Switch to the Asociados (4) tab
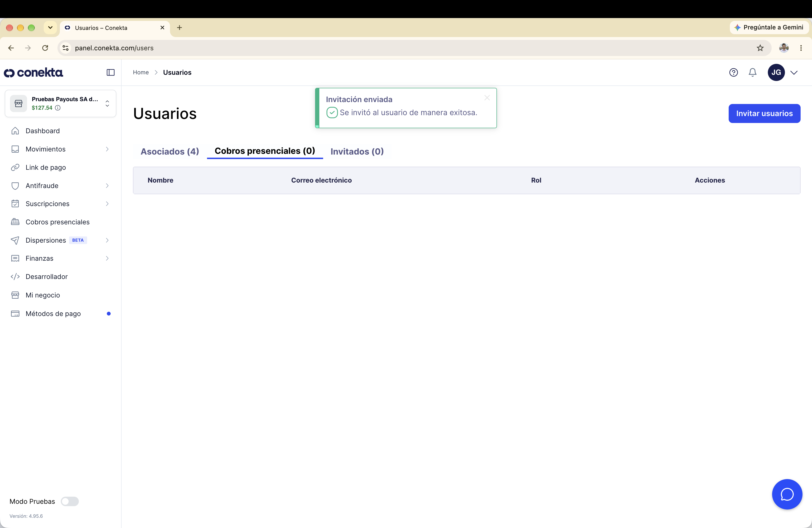 (170, 151)
